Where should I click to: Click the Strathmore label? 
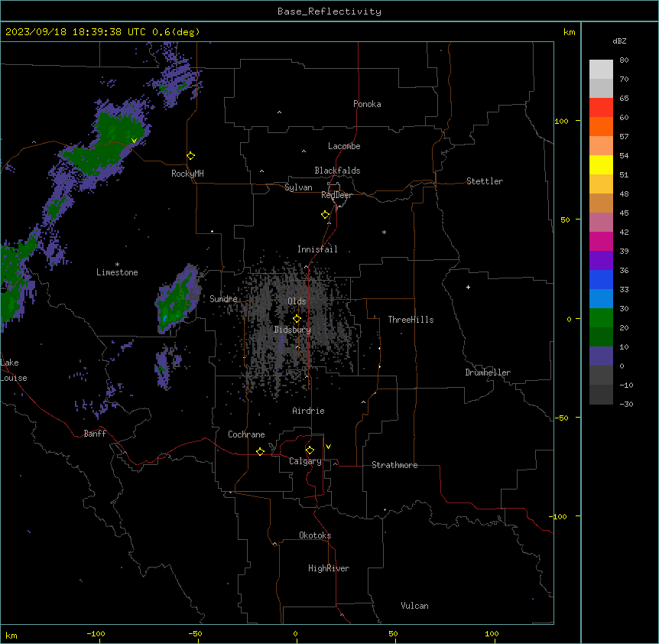pos(394,465)
